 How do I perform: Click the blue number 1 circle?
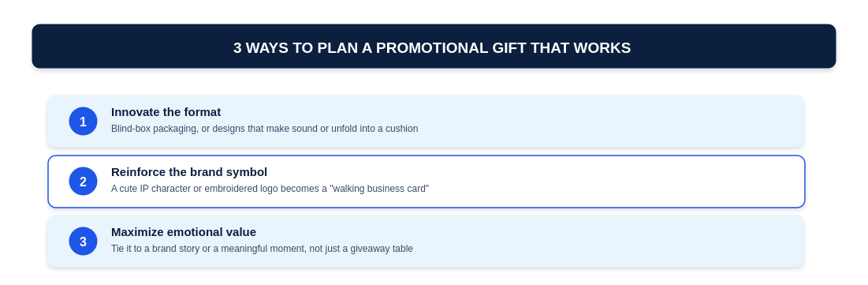click(x=83, y=122)
